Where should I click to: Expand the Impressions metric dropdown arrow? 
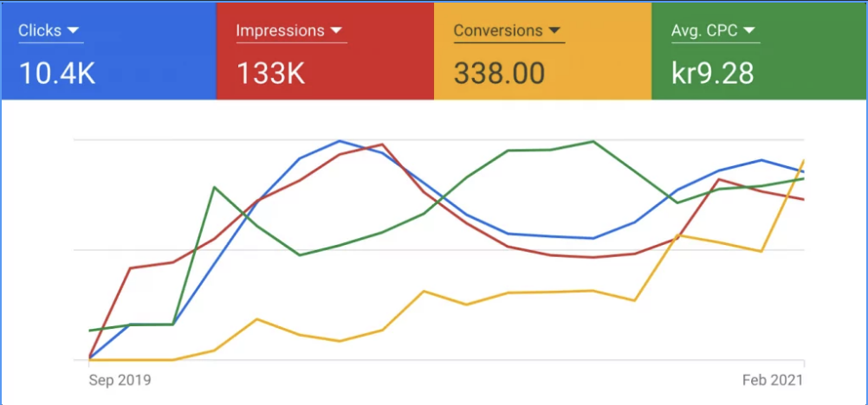point(336,31)
